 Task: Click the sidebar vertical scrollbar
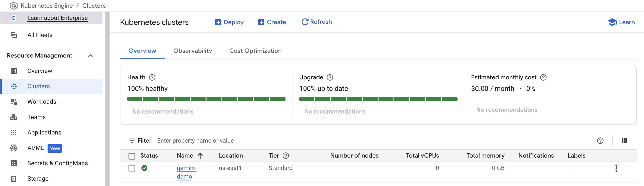coord(107,99)
